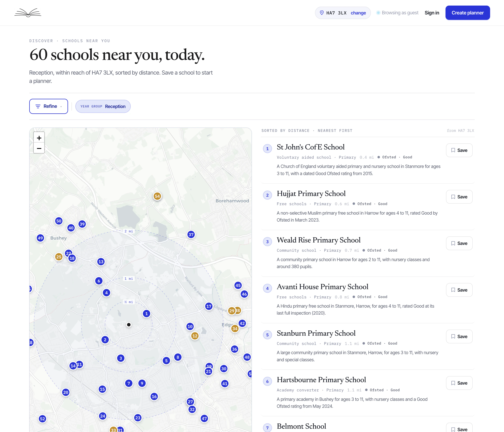Image resolution: width=504 pixels, height=432 pixels.
Task: Change the Year Group Reception filter
Action: pyautogui.click(x=103, y=106)
